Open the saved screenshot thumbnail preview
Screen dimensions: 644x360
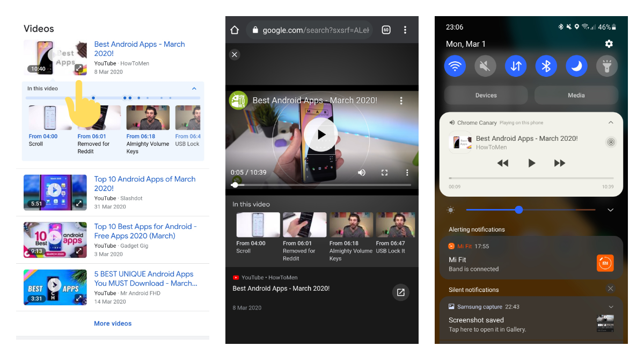pyautogui.click(x=605, y=323)
